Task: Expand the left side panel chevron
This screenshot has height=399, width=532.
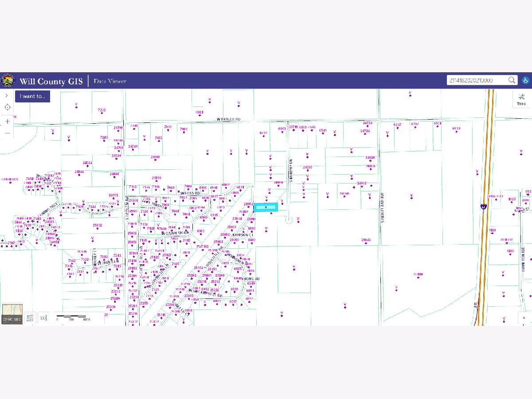Action: click(x=7, y=95)
